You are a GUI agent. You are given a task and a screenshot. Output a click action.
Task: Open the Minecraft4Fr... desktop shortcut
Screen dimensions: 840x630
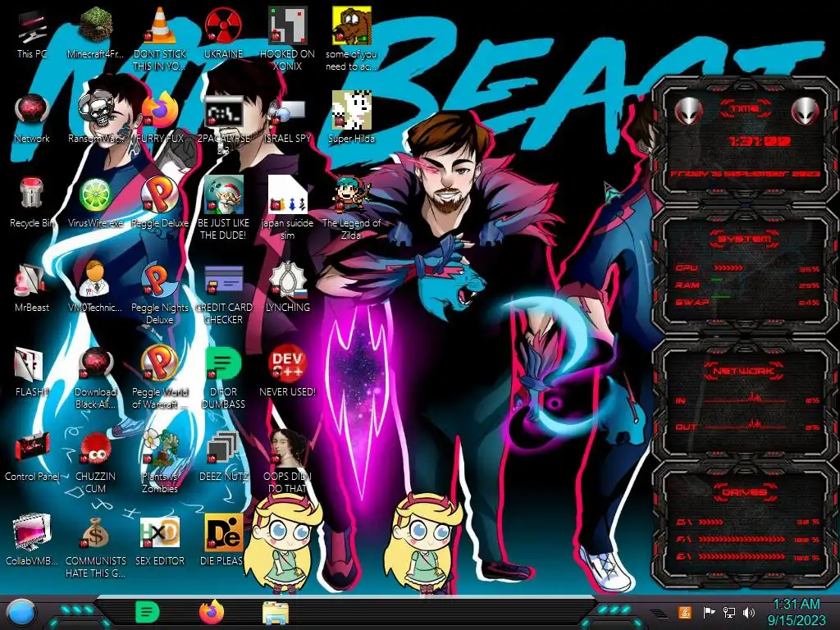click(95, 33)
